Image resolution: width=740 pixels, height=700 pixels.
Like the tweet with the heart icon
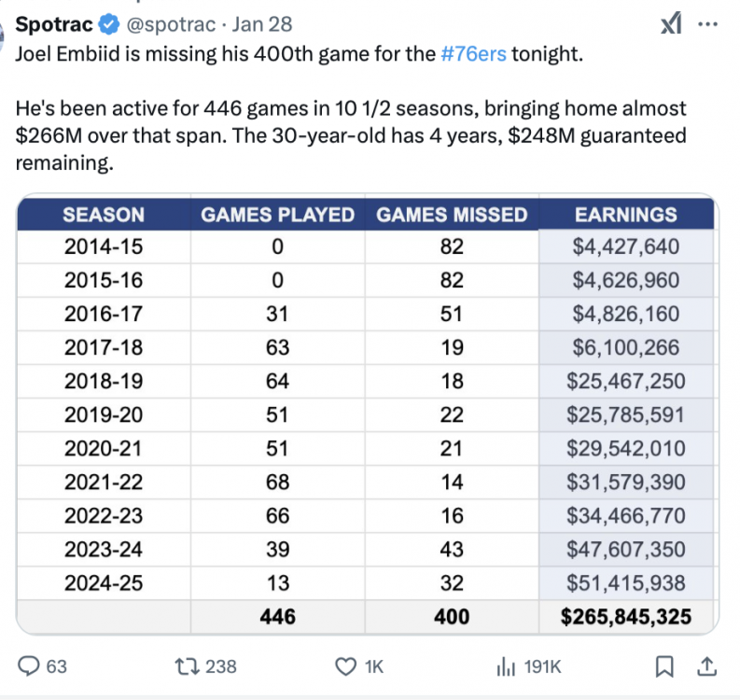pyautogui.click(x=347, y=665)
